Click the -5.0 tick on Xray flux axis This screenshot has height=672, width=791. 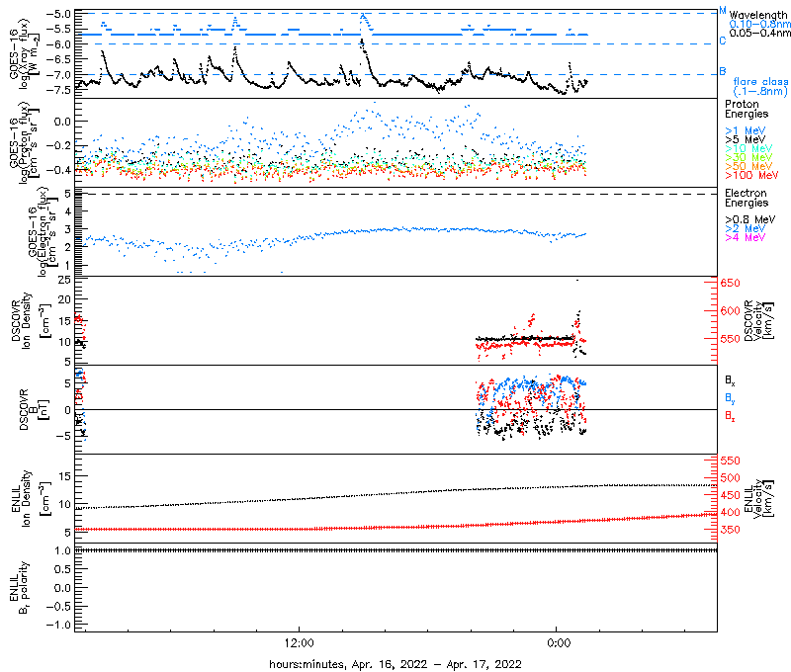point(58,14)
